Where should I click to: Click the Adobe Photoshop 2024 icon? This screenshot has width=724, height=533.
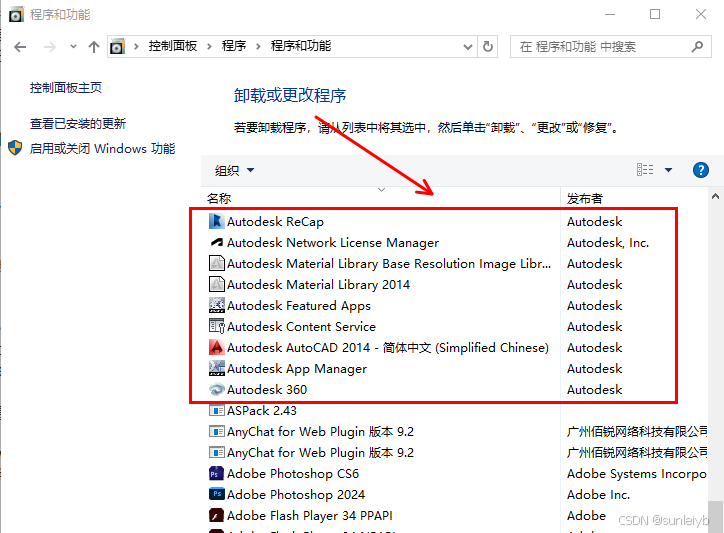click(x=217, y=495)
